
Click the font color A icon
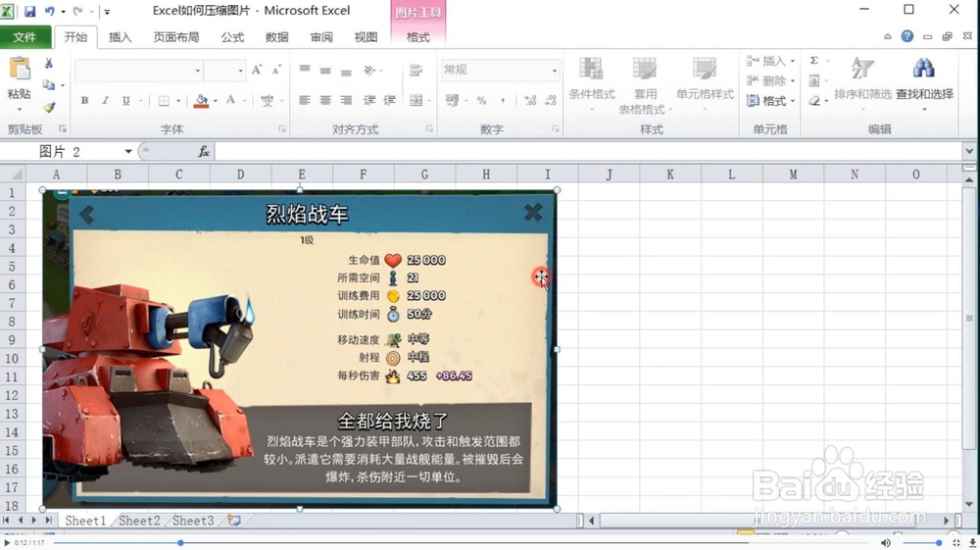(x=230, y=101)
